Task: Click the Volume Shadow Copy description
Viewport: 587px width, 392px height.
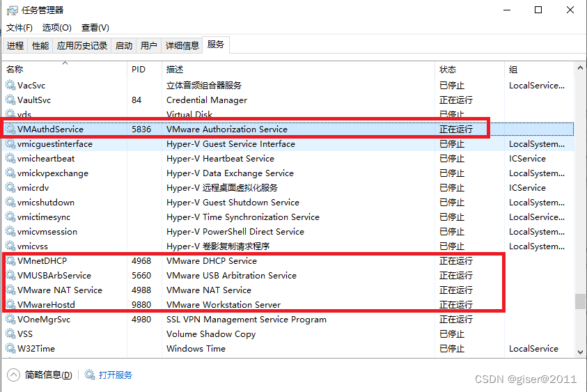Action: [211, 334]
